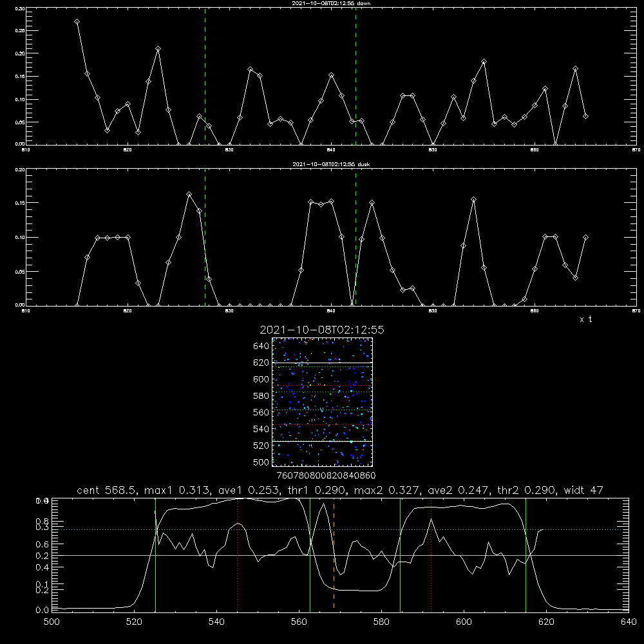Click the '760780800820840860' axis label under image

point(326,475)
